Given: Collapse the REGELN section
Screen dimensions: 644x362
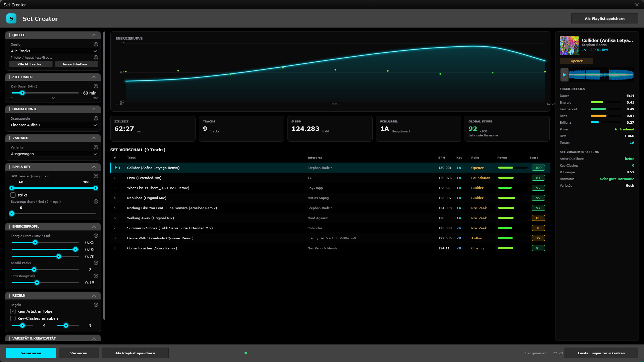Looking at the screenshot, I should [94, 296].
